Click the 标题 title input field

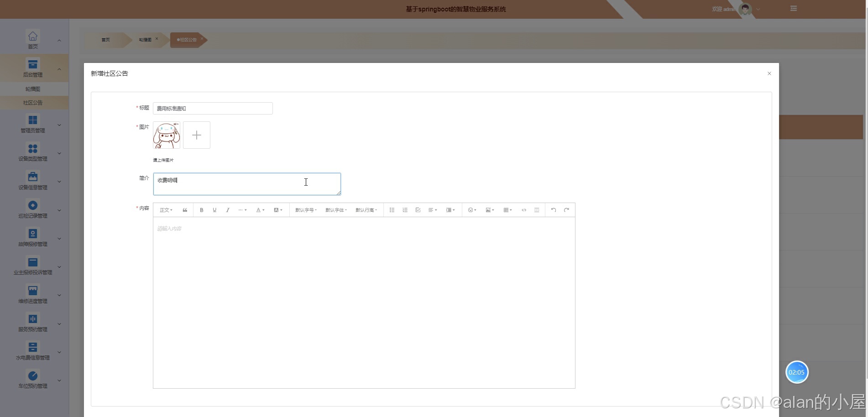tap(213, 108)
